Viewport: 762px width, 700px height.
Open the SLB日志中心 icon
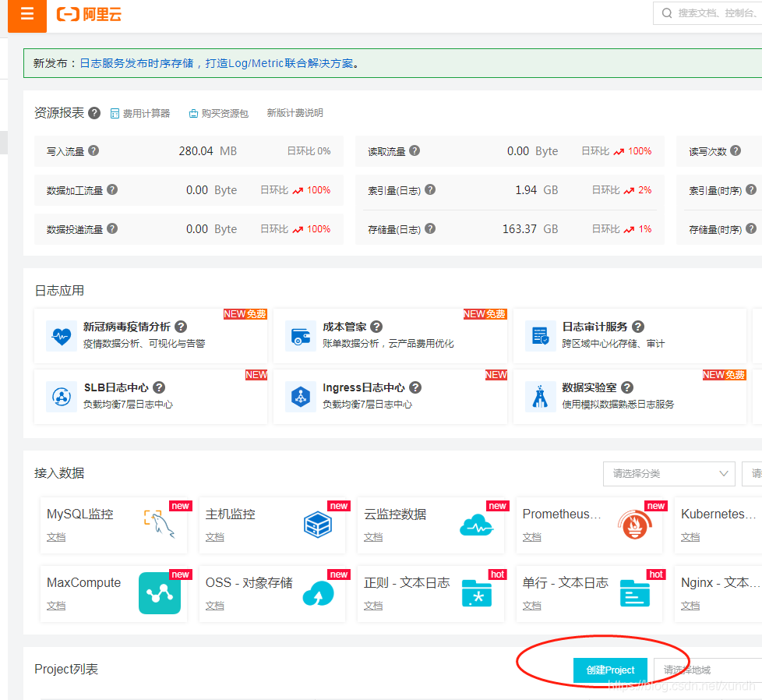62,397
